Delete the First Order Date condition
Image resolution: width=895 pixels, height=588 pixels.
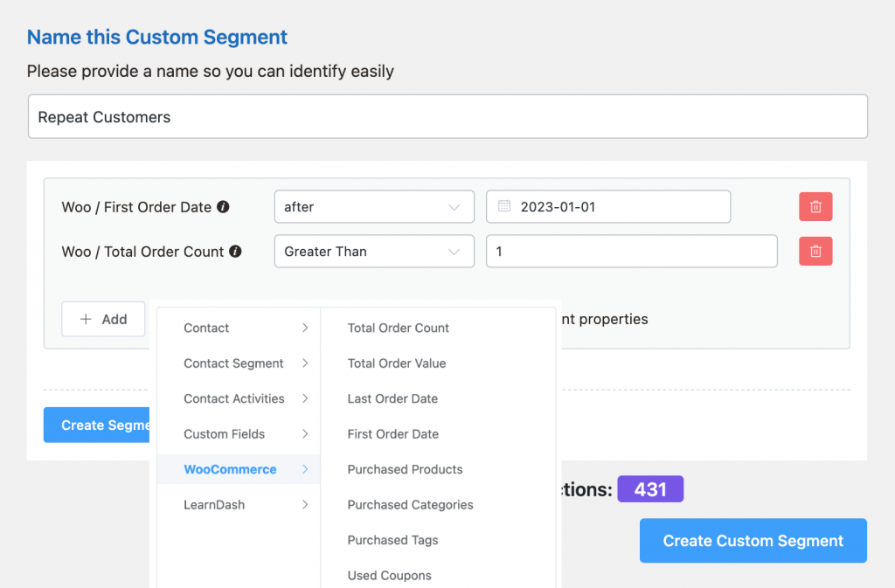point(815,206)
